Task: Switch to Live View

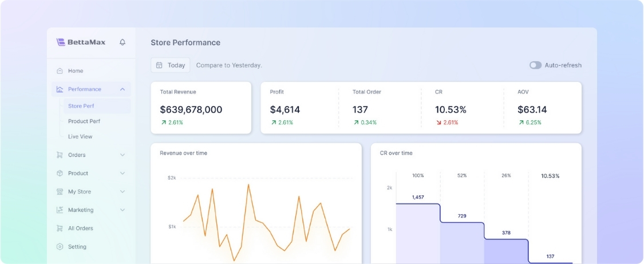Action: [x=80, y=137]
